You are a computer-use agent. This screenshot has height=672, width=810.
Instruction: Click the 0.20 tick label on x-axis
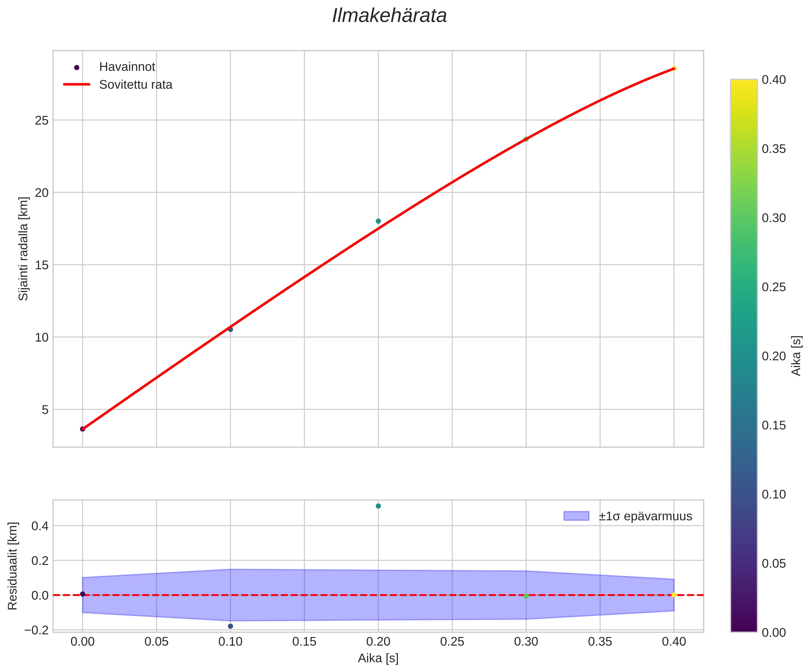(378, 642)
